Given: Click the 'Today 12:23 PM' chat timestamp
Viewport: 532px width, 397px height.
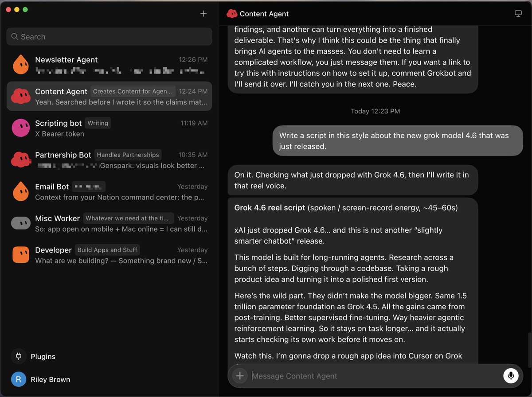Looking at the screenshot, I should (376, 111).
